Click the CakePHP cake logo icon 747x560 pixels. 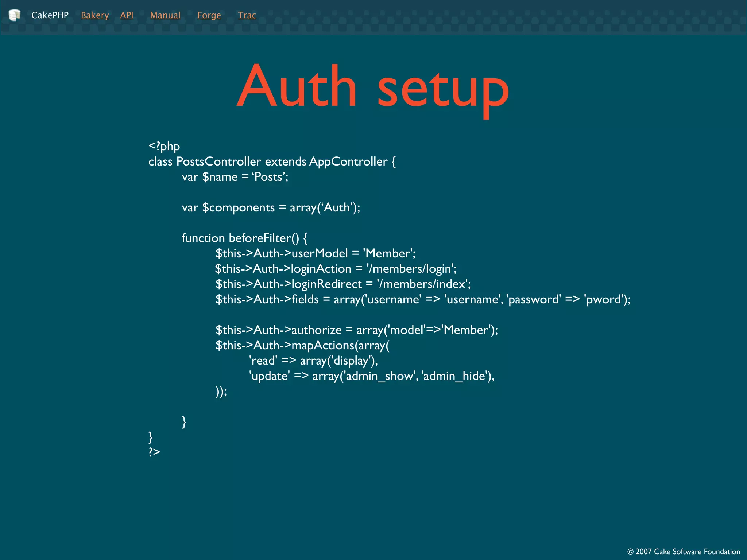coord(15,15)
